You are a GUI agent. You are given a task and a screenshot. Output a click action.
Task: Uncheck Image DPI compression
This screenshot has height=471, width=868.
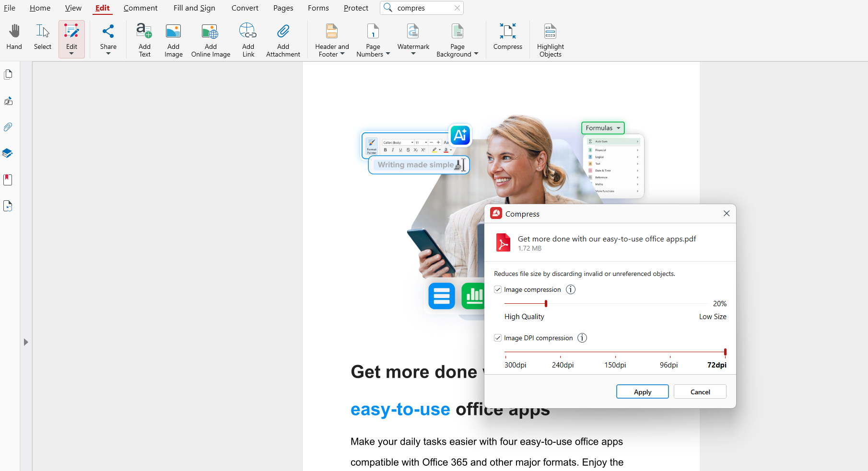click(x=498, y=338)
